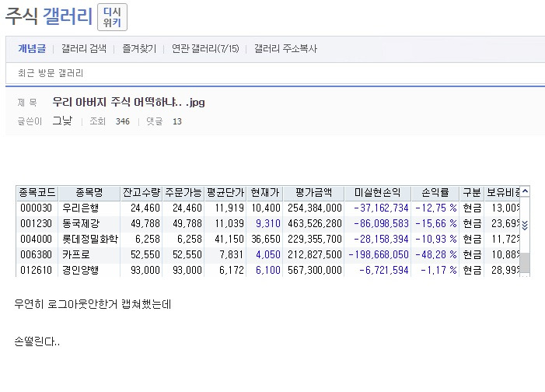Screen dimensions: 545x392
Task: Click the 댓글 13 comment count
Action: [x=166, y=121]
